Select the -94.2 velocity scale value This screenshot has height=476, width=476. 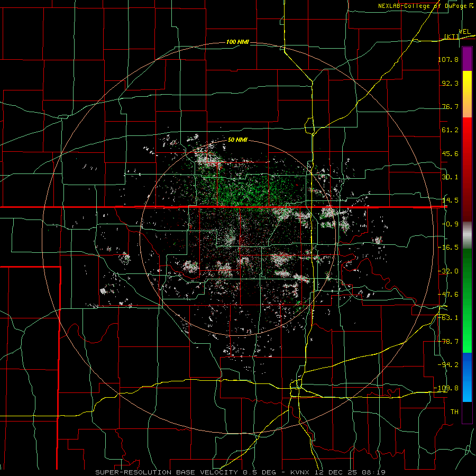(x=448, y=364)
